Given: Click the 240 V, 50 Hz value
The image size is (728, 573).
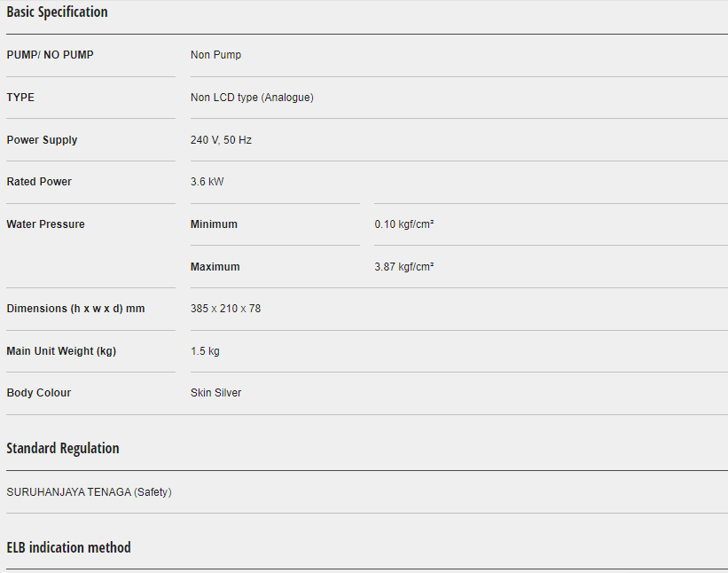Looking at the screenshot, I should 221,140.
